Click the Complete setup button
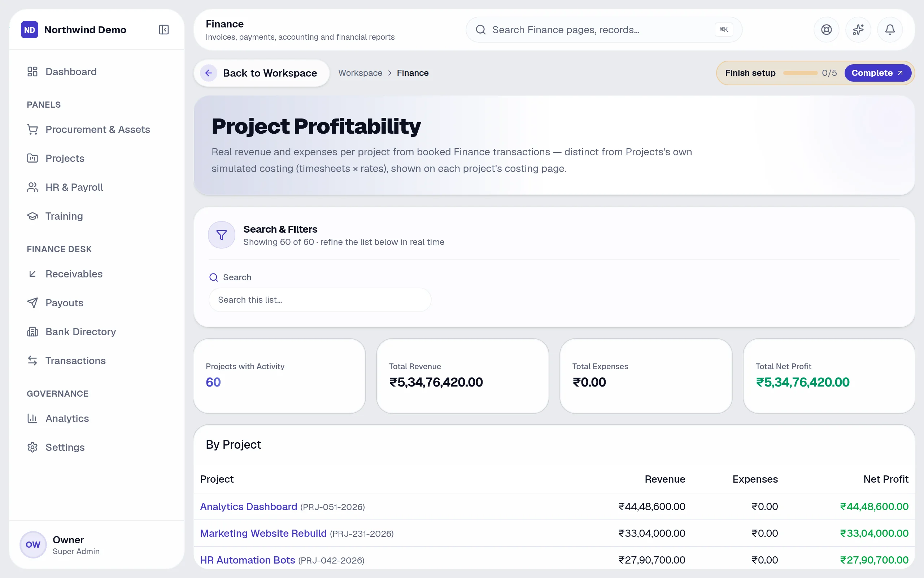The width and height of the screenshot is (924, 578). click(x=877, y=73)
